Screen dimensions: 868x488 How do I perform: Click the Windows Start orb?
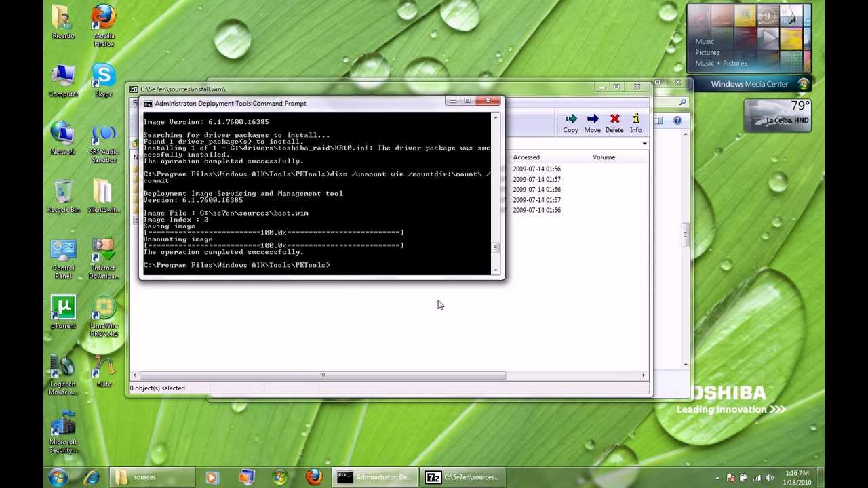[58, 477]
